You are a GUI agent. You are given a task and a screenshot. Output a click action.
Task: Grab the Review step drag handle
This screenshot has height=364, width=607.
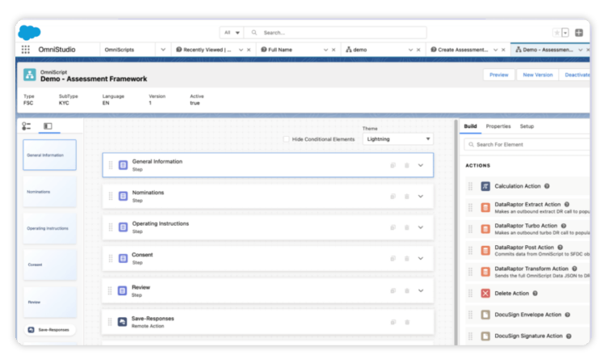click(x=110, y=290)
